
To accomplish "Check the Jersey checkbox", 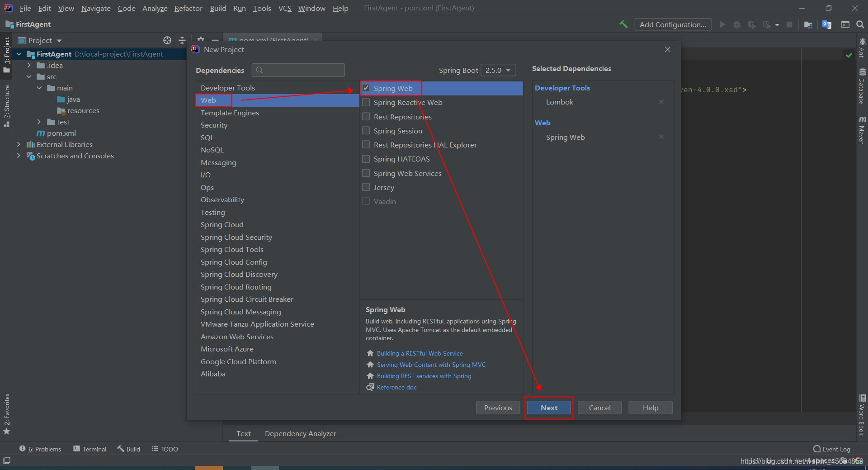I will point(366,187).
